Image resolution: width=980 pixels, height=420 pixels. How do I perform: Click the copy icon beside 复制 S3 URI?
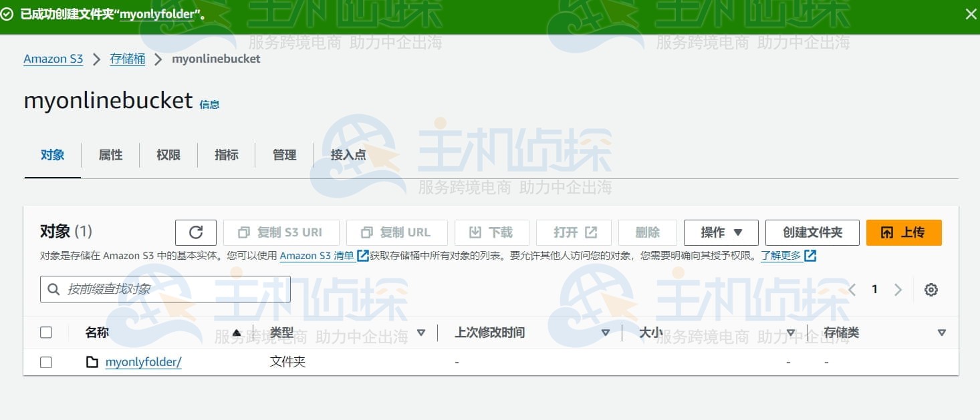[x=242, y=232]
